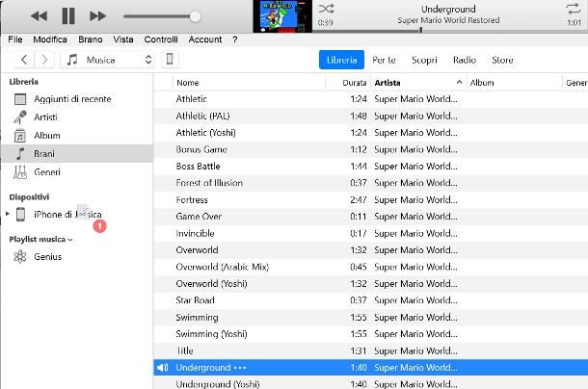The image size is (588, 389).
Task: Select Generi in the sidebar
Action: coord(77,172)
